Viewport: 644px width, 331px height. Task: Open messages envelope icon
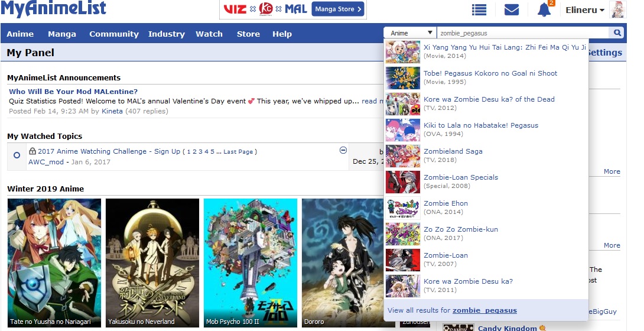pyautogui.click(x=512, y=10)
